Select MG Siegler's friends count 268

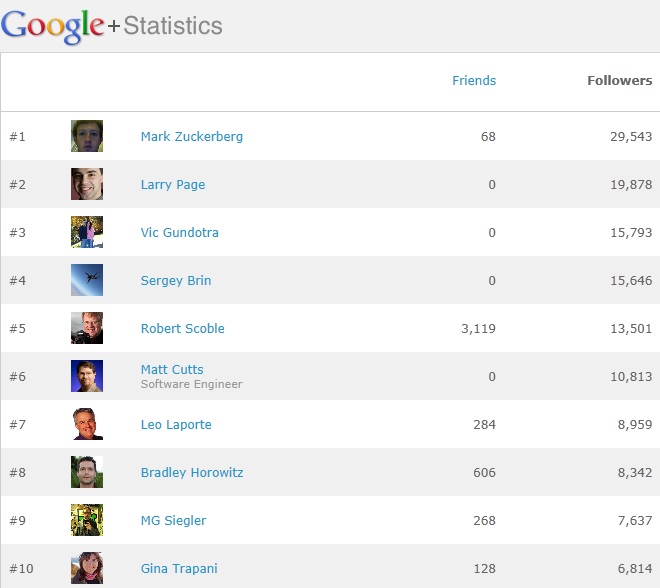click(484, 521)
